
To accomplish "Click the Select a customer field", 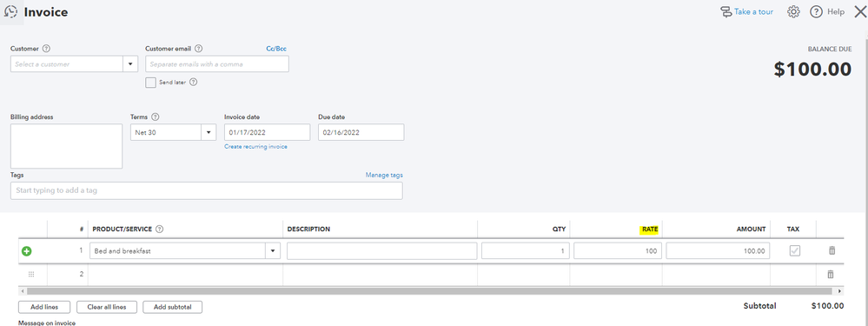I will coord(66,64).
